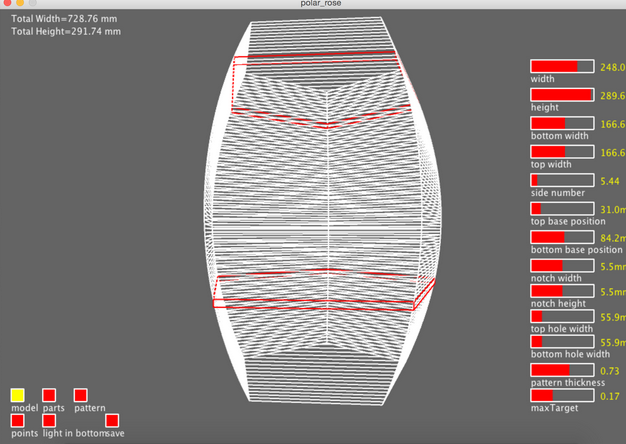Click the 5.44 side number value
This screenshot has width=626, height=444.
click(610, 181)
